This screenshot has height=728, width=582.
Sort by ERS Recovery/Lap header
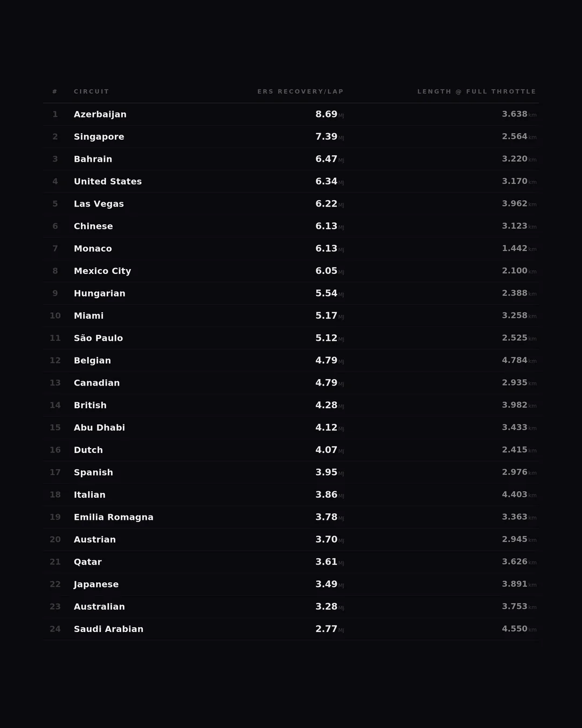300,92
